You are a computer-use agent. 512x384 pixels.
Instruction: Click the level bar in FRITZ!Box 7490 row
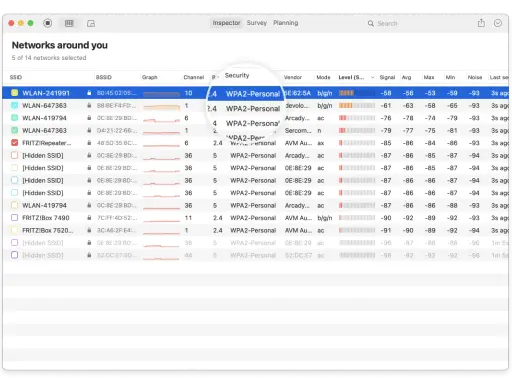point(357,218)
